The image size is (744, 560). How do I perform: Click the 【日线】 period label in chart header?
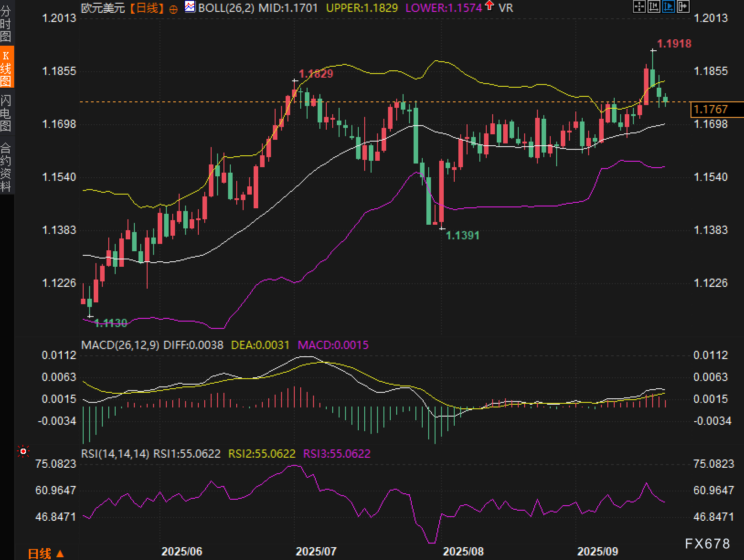[146, 8]
